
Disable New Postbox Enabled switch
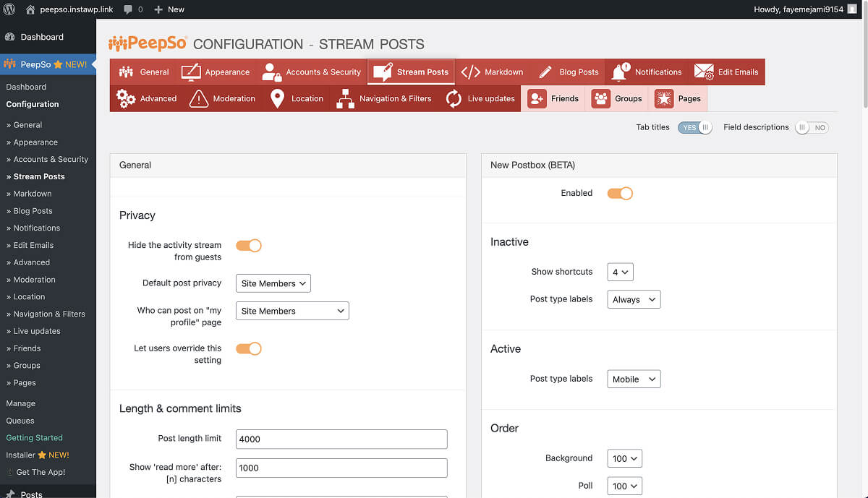pyautogui.click(x=620, y=193)
